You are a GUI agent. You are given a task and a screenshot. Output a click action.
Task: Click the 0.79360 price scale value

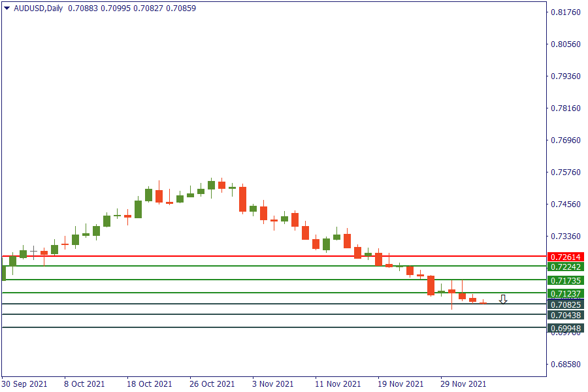coord(566,76)
